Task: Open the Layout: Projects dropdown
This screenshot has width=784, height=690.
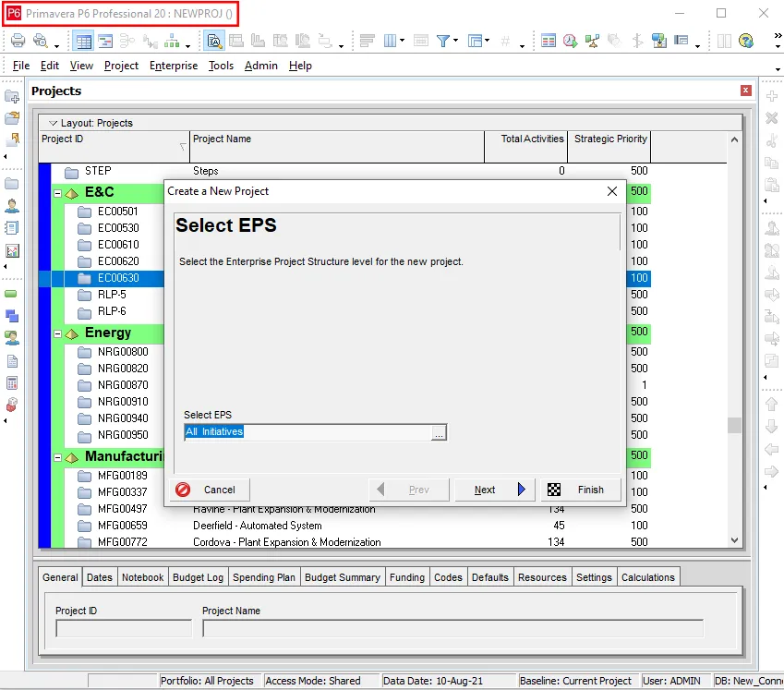Action: pyautogui.click(x=54, y=123)
